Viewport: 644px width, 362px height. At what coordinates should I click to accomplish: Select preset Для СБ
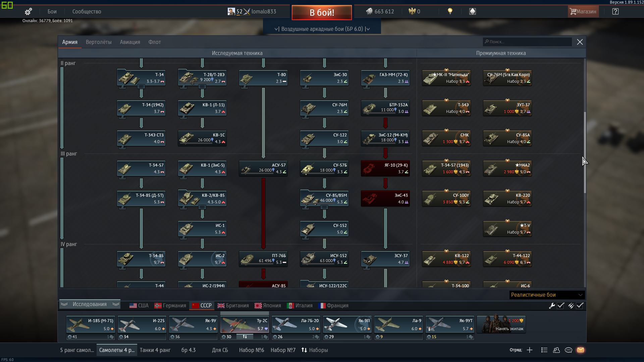[x=220, y=350]
